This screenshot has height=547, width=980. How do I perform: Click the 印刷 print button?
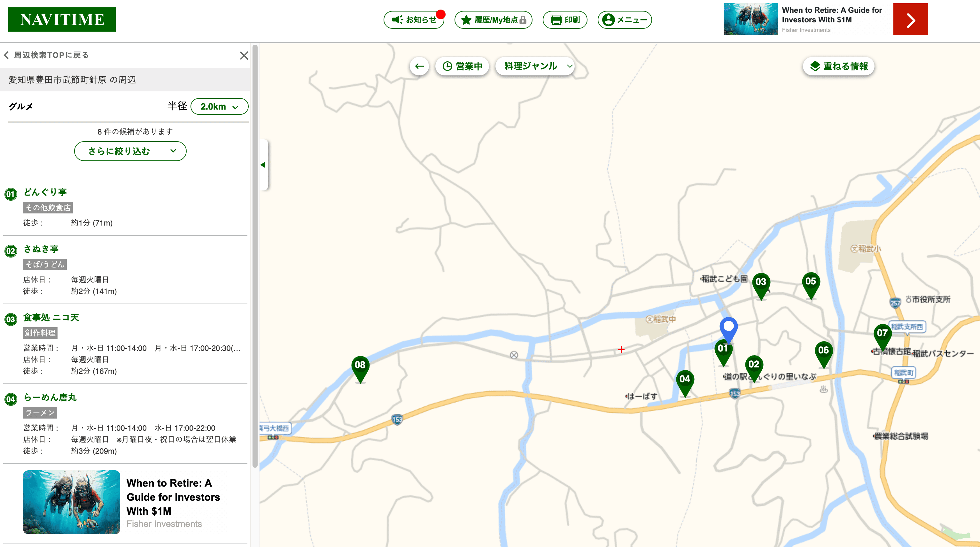point(565,20)
